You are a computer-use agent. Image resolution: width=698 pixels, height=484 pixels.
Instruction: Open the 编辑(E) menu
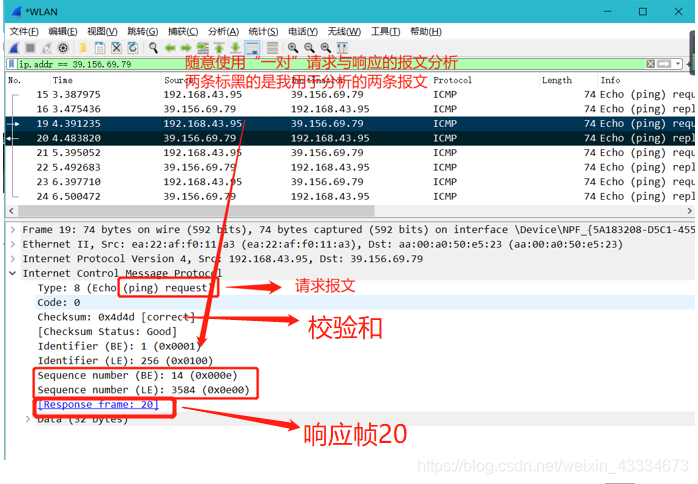click(x=63, y=32)
